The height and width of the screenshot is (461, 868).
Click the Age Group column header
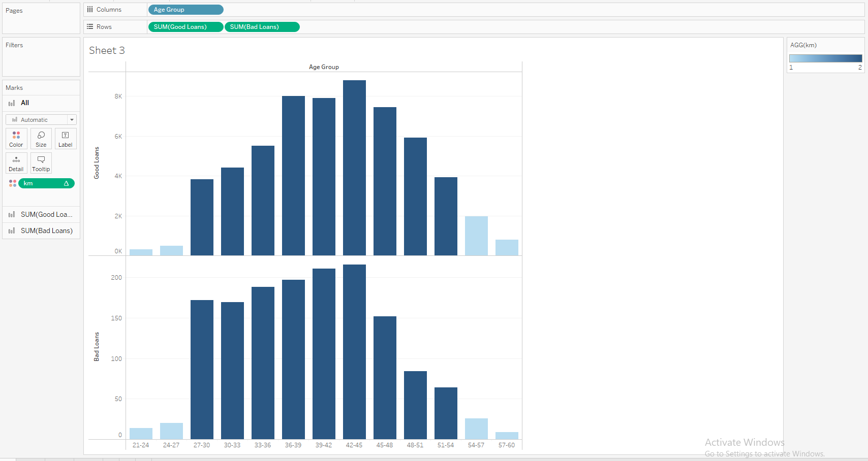click(x=324, y=67)
